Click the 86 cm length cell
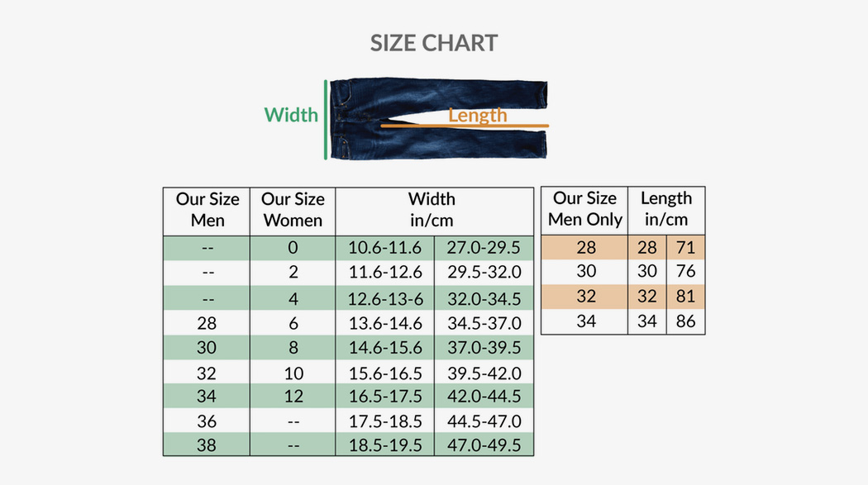Viewport: 868px width, 485px height. [686, 321]
